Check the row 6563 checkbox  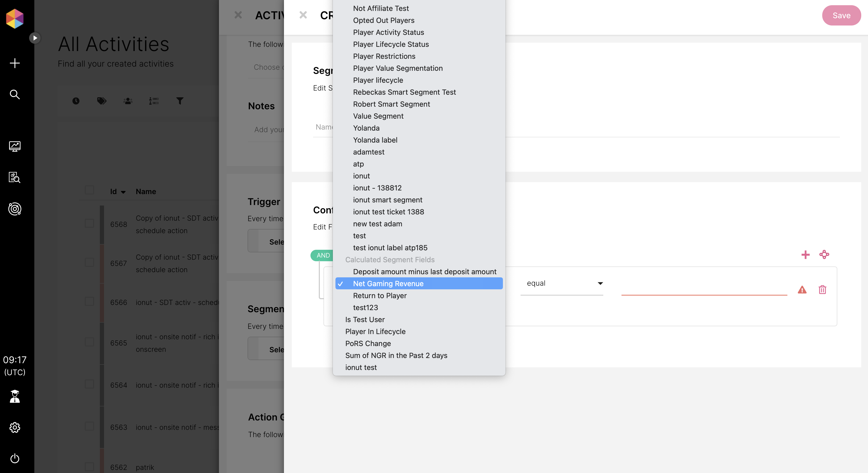point(89,426)
